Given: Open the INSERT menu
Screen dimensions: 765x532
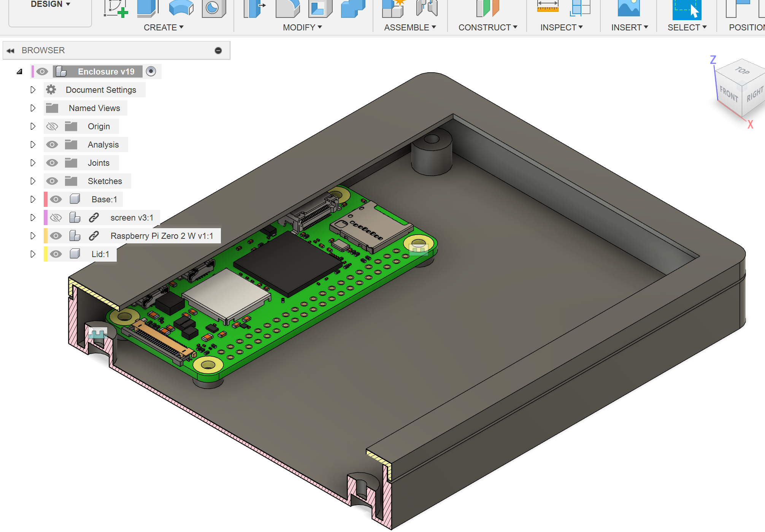Looking at the screenshot, I should pos(630,27).
